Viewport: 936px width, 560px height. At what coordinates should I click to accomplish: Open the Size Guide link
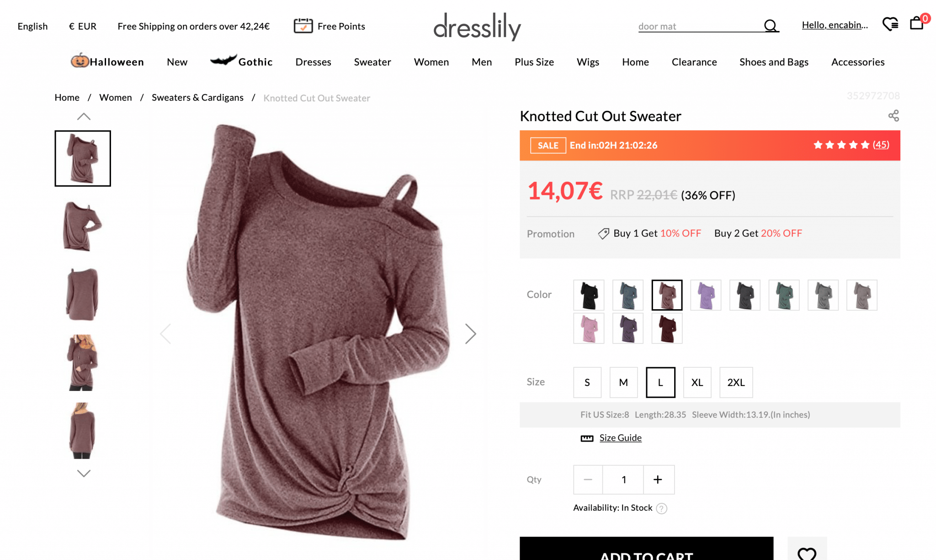tap(620, 438)
